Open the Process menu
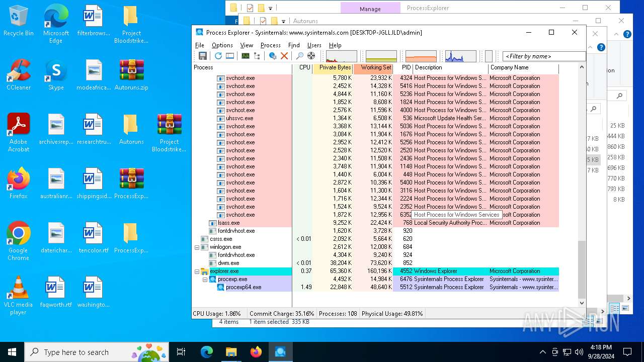644x362 pixels. point(271,45)
